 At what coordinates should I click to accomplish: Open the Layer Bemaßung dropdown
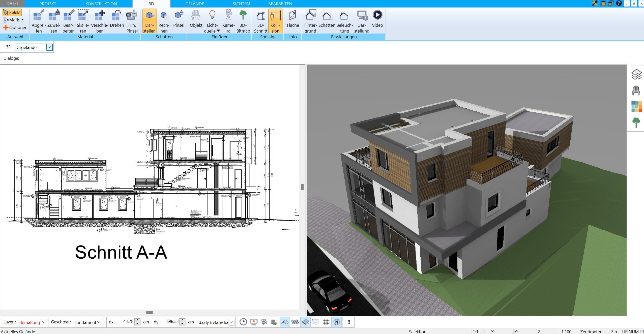click(x=44, y=322)
